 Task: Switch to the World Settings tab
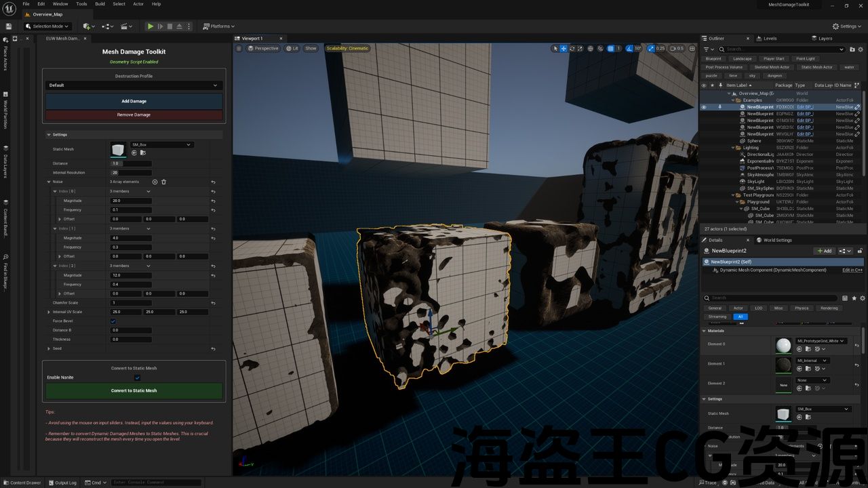pos(777,240)
